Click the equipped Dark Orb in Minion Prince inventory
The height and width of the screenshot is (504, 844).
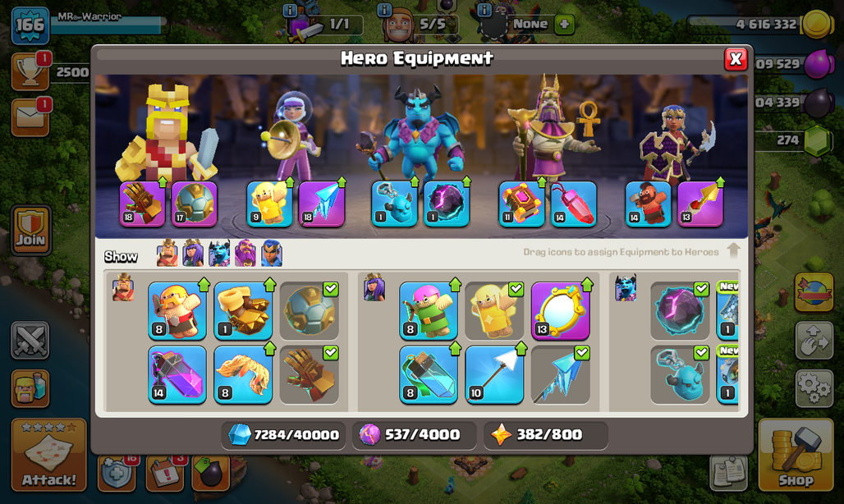(680, 311)
